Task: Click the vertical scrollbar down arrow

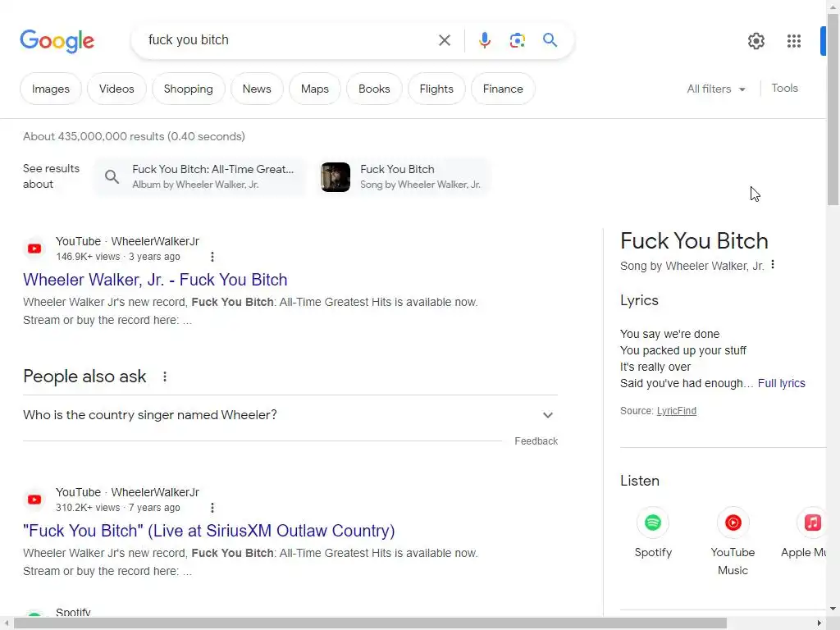Action: click(833, 609)
